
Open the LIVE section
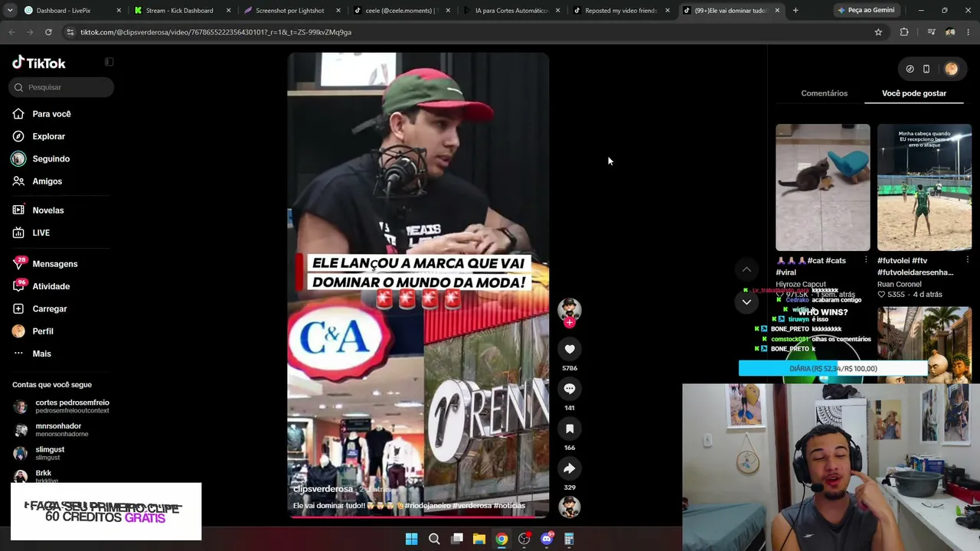[41, 233]
